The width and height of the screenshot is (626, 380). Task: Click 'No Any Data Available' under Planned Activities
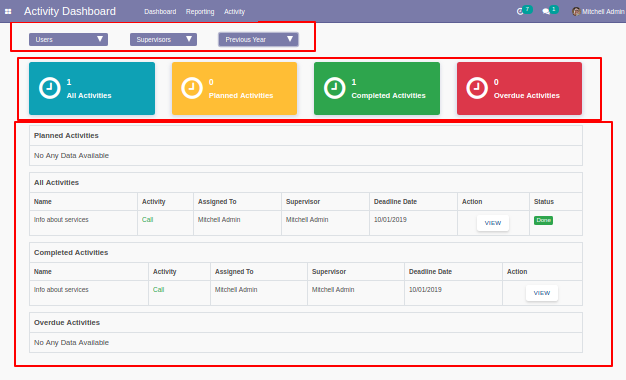pos(71,156)
